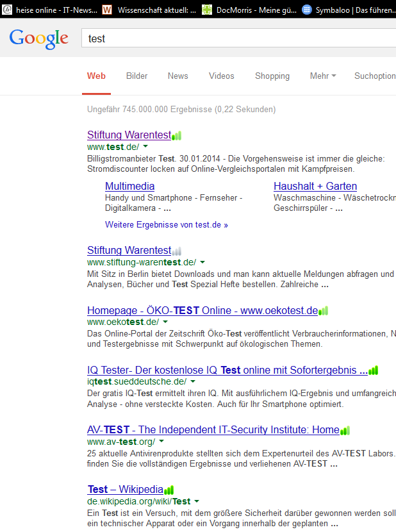Open the Test – Wikipedia result
This screenshot has height=532, width=396.
126,490
